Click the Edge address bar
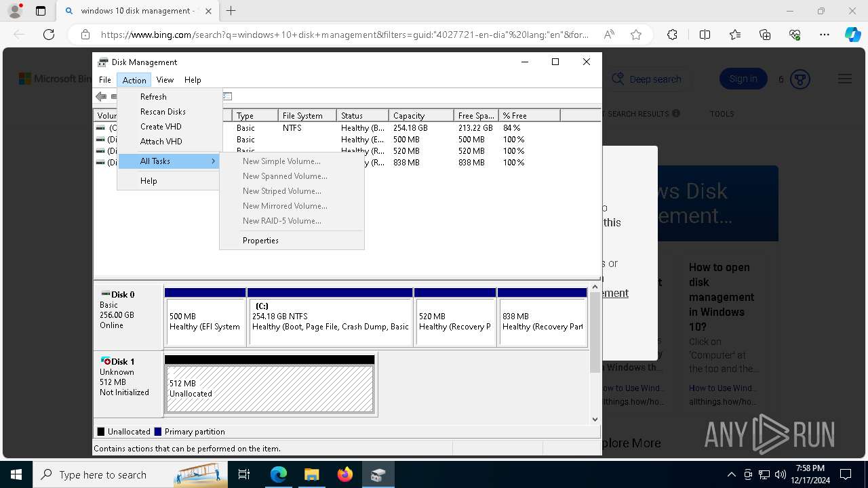Image resolution: width=868 pixels, height=488 pixels. (x=344, y=35)
